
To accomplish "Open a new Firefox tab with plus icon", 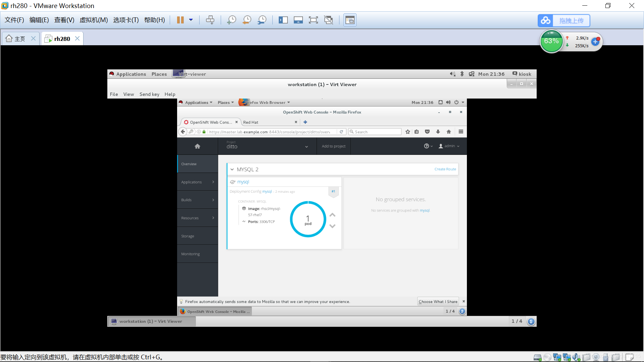I will (305, 122).
